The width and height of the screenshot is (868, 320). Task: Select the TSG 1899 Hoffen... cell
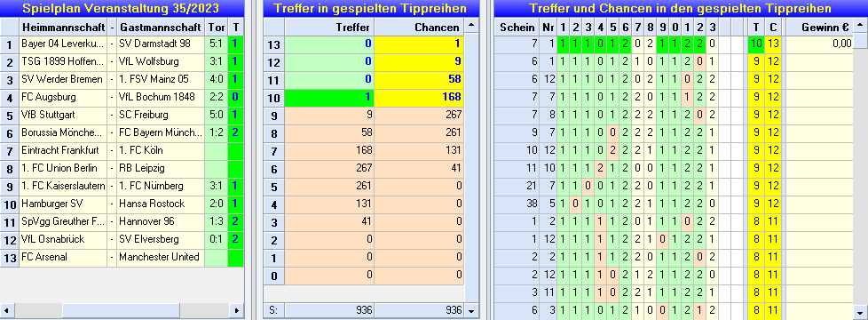(x=62, y=61)
